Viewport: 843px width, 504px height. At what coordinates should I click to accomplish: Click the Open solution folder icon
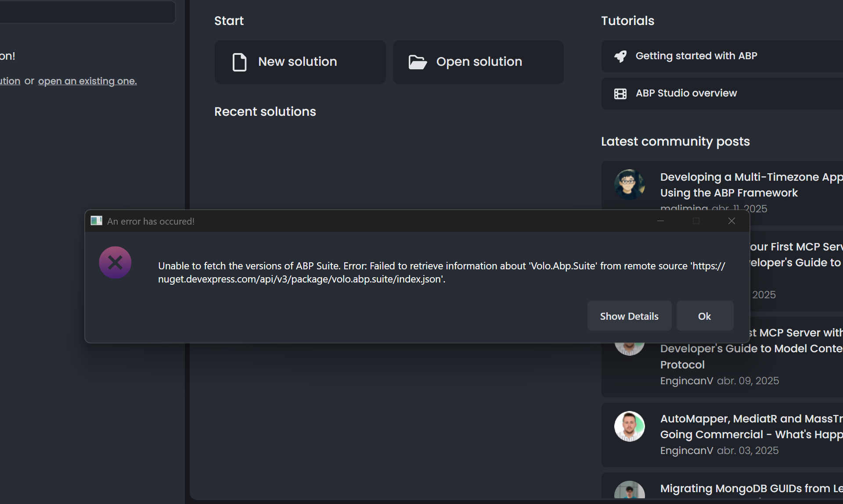(x=418, y=62)
